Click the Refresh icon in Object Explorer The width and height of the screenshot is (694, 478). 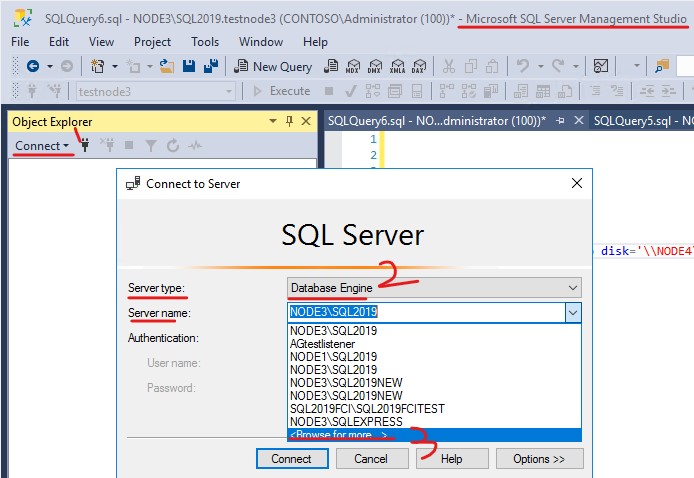tap(173, 145)
